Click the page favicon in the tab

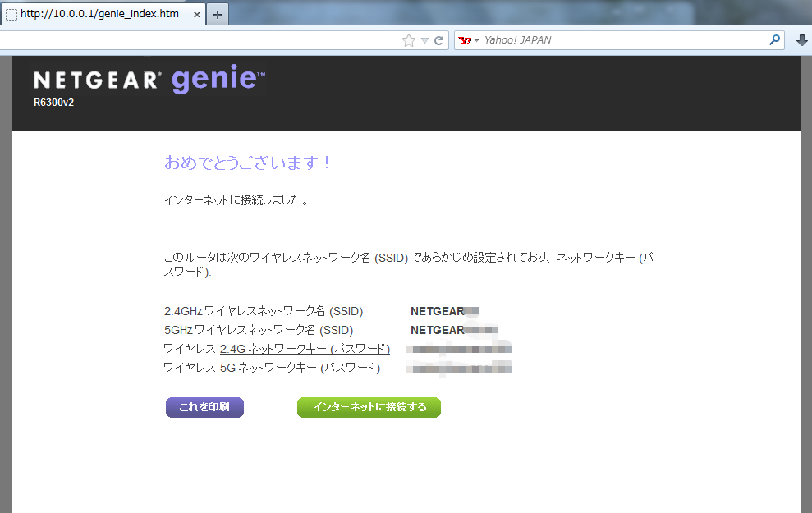11,15
